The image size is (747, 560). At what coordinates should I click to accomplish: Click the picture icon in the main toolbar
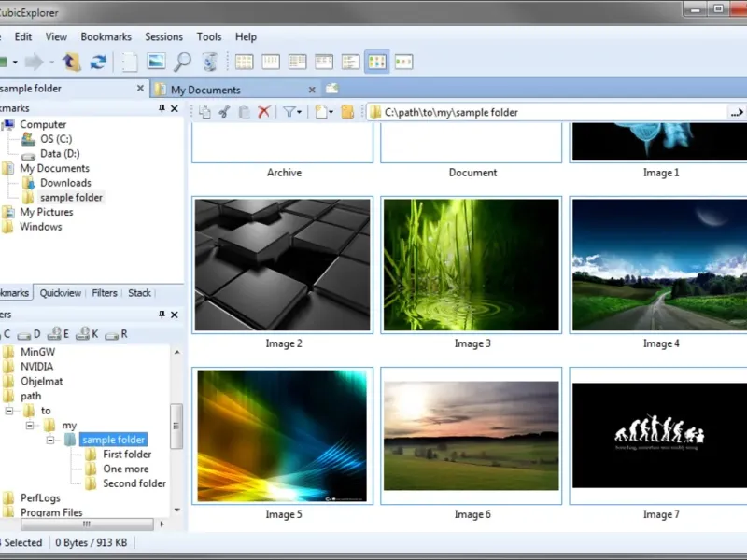156,63
